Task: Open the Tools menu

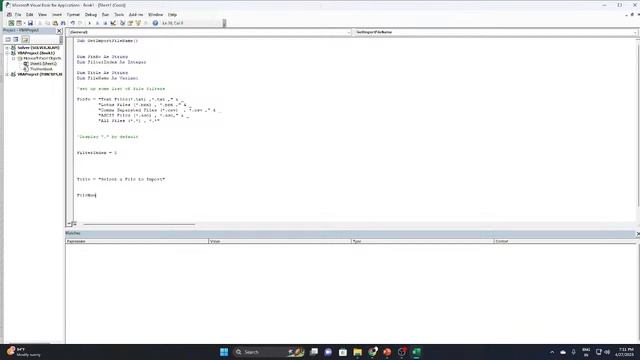Action: click(x=119, y=15)
